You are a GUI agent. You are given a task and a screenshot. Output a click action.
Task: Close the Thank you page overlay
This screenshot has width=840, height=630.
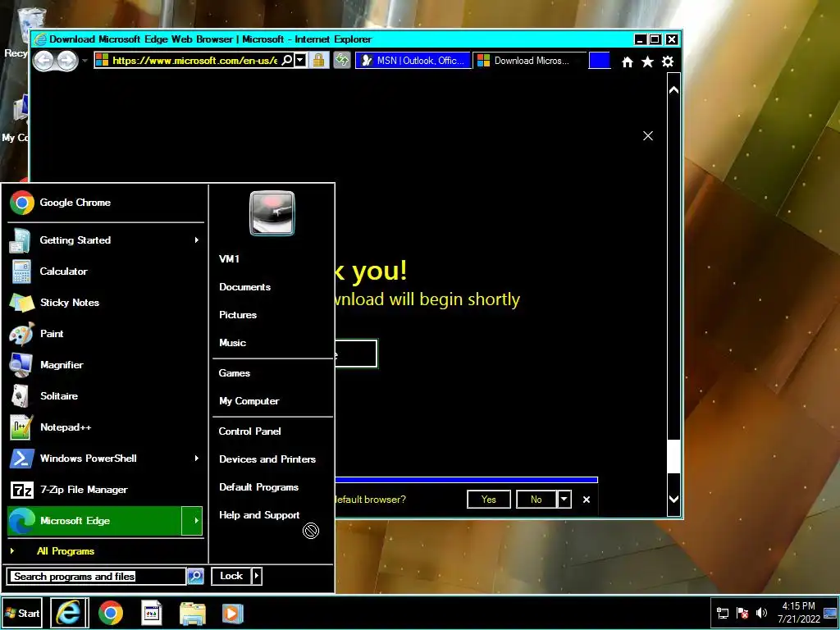click(648, 136)
